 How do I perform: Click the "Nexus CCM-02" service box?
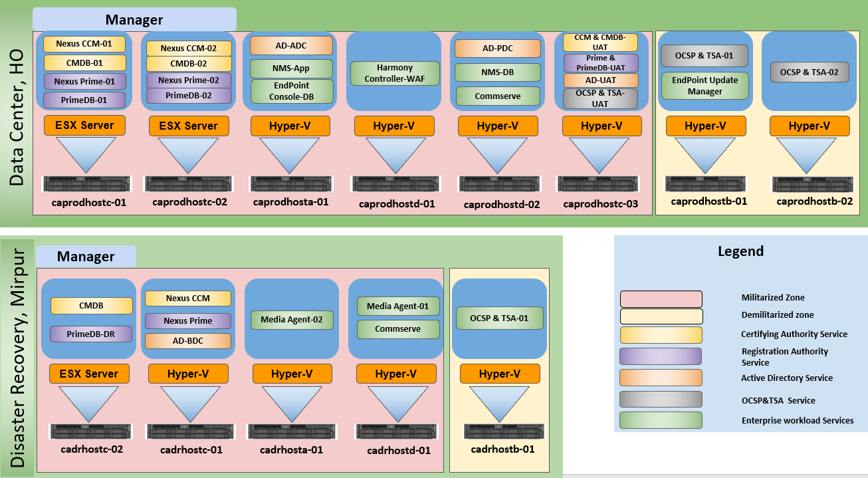[189, 49]
